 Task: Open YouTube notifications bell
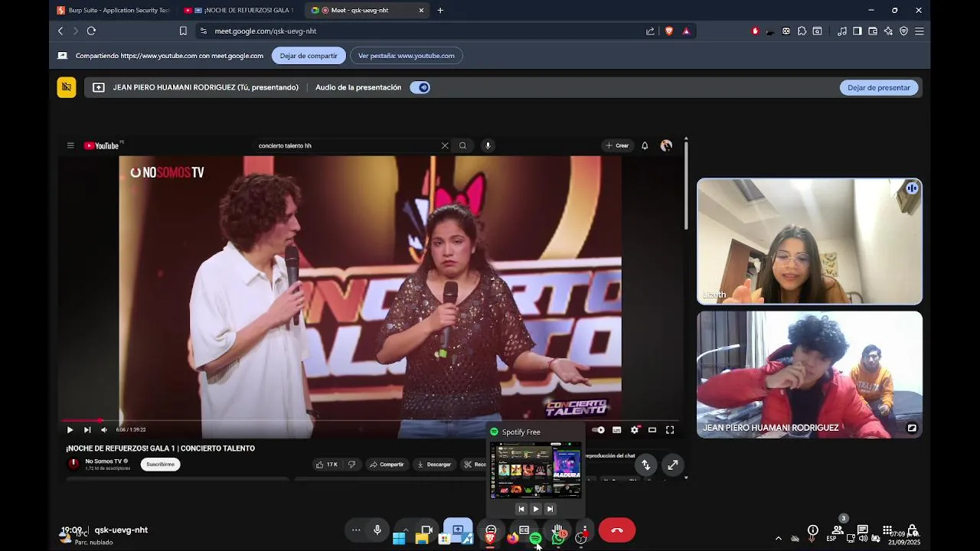645,145
